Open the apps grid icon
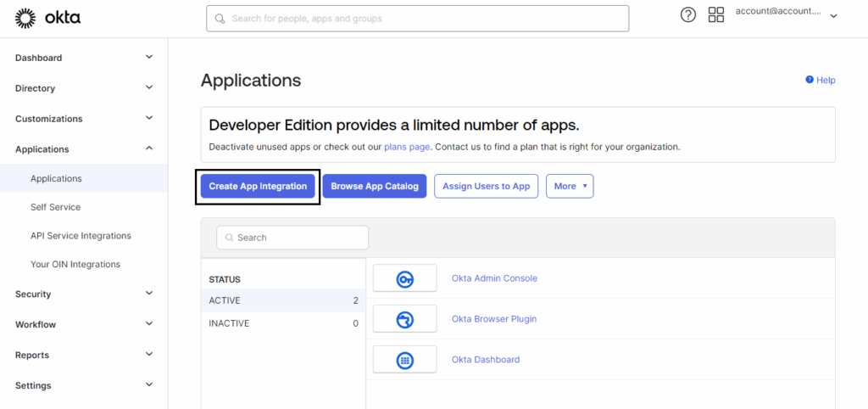 (x=716, y=15)
